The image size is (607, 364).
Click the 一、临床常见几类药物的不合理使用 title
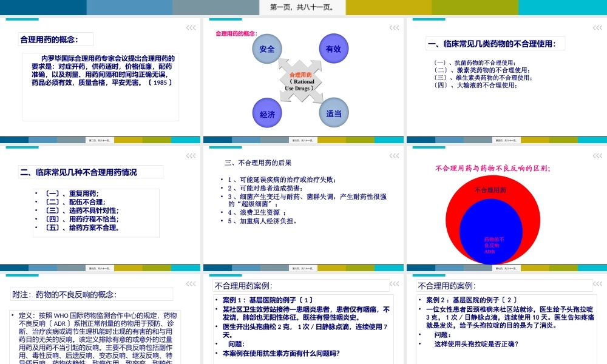coord(495,43)
